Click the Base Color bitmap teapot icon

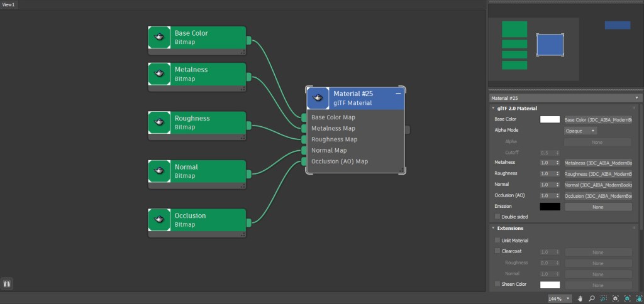(160, 38)
